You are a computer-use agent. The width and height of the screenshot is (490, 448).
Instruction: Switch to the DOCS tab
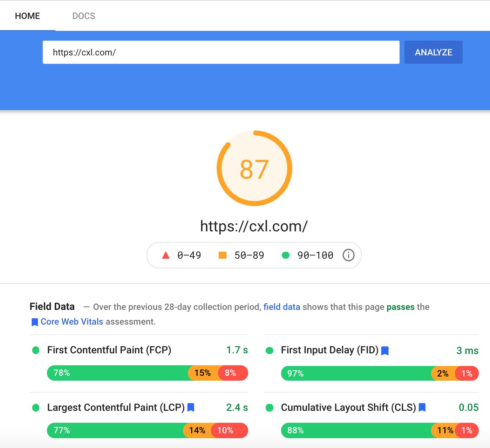[83, 16]
